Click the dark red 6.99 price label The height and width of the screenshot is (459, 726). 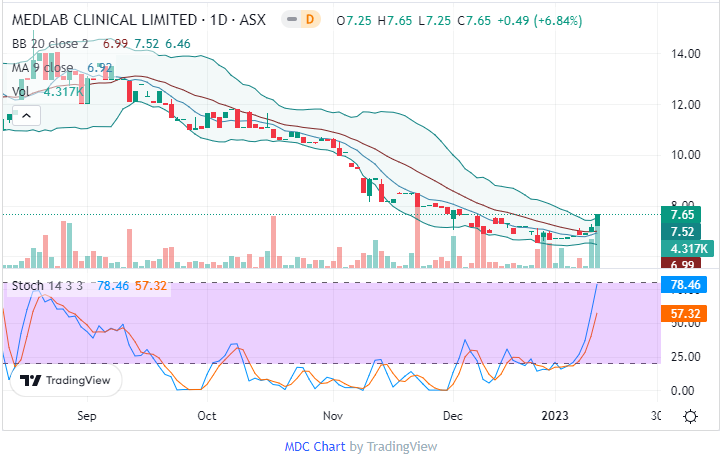point(683,264)
